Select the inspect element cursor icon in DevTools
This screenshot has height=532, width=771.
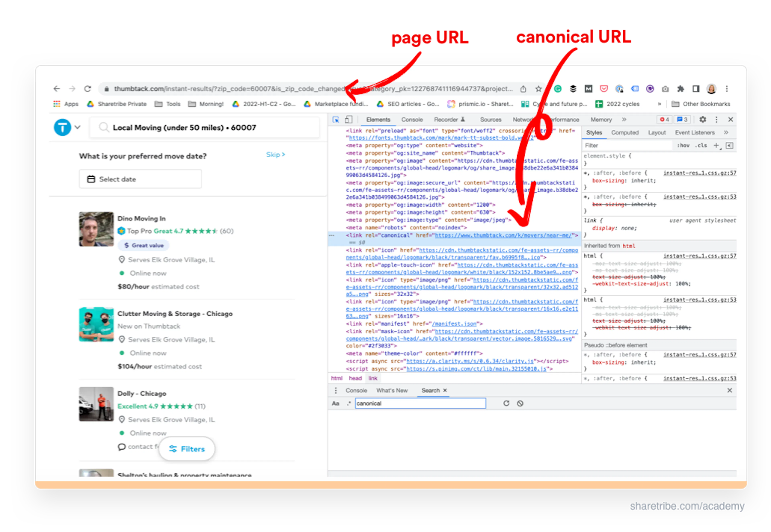pyautogui.click(x=336, y=120)
